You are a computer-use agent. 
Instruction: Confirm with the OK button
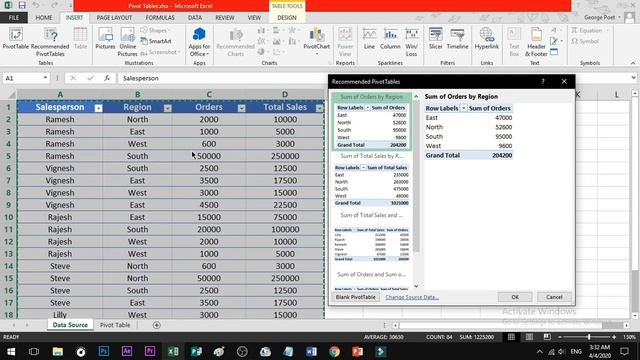click(x=515, y=297)
